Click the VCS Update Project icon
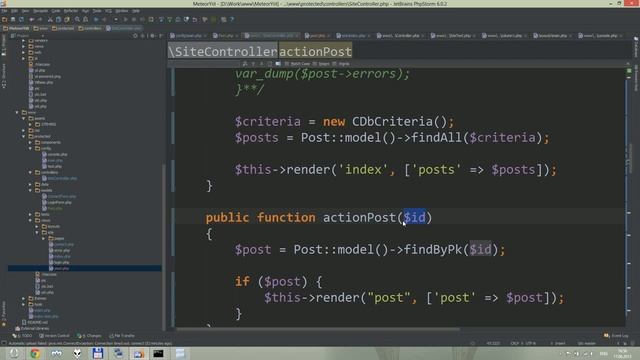The width and height of the screenshot is (640, 360). pyautogui.click(x=161, y=19)
